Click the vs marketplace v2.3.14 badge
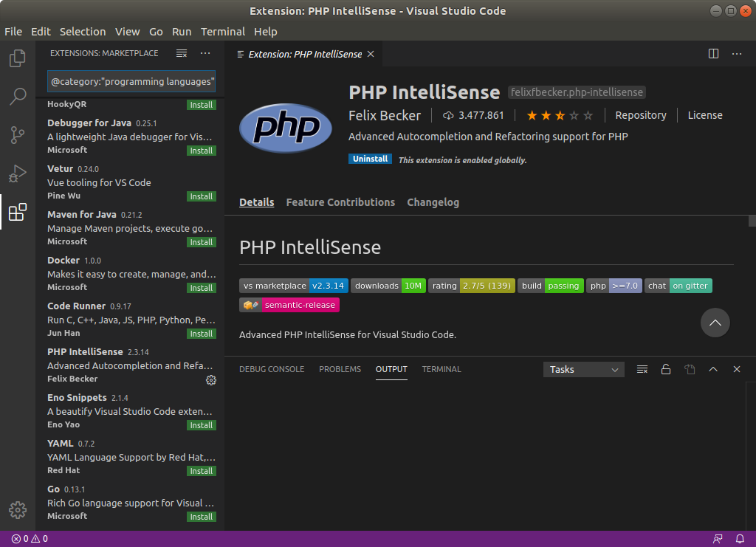 click(x=294, y=286)
